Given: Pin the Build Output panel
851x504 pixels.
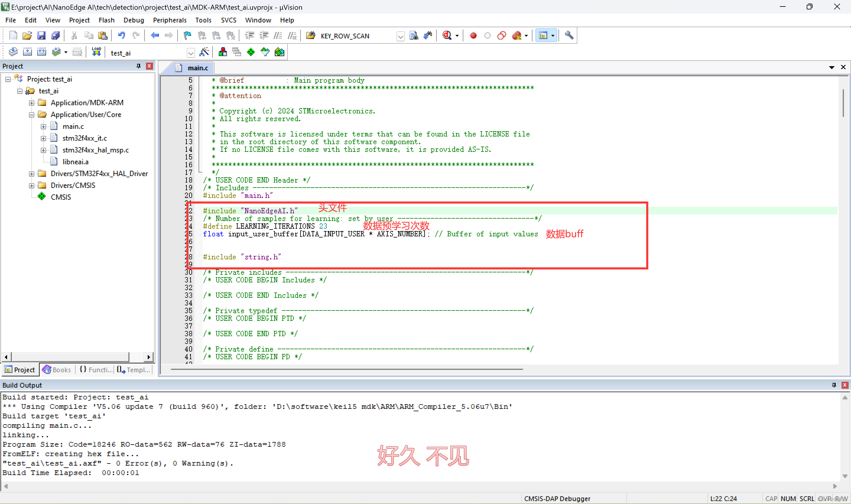Looking at the screenshot, I should [x=834, y=385].
